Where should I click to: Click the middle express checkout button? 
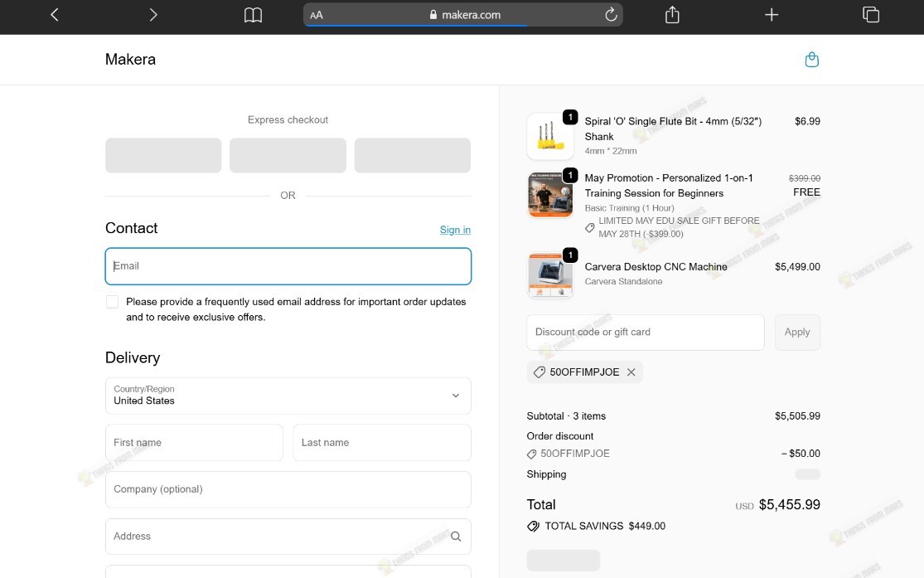click(288, 156)
